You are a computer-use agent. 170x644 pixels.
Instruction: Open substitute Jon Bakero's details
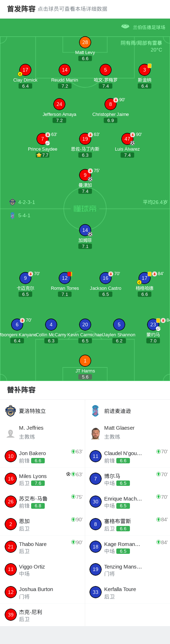click(43, 456)
